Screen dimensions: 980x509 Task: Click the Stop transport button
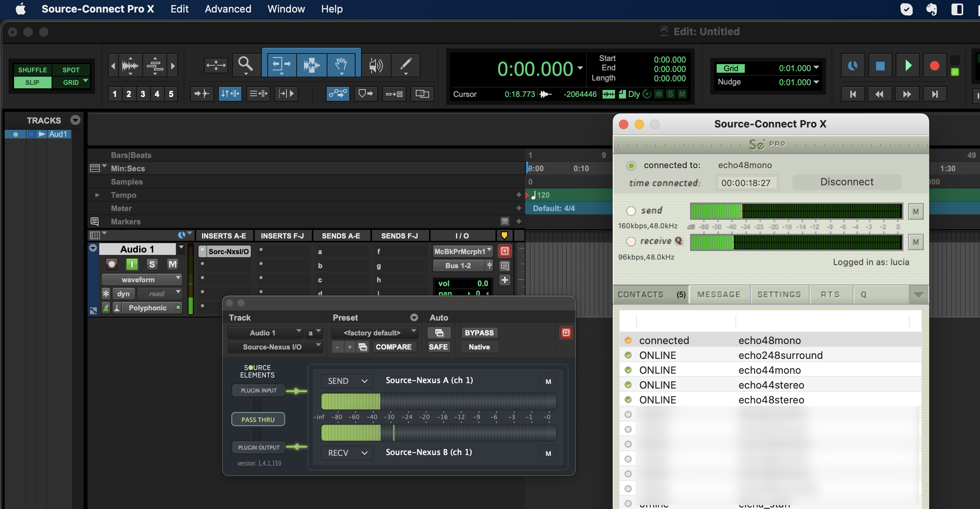(880, 66)
